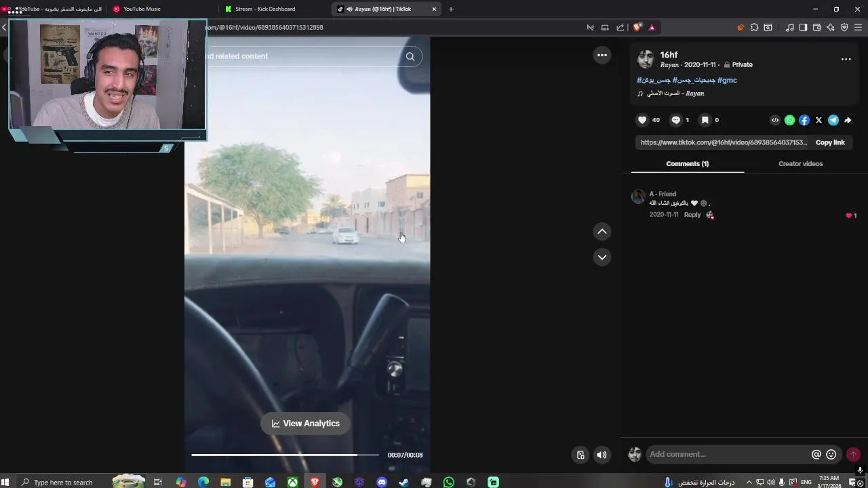Open Discord from the taskbar
868x488 pixels.
382,482
